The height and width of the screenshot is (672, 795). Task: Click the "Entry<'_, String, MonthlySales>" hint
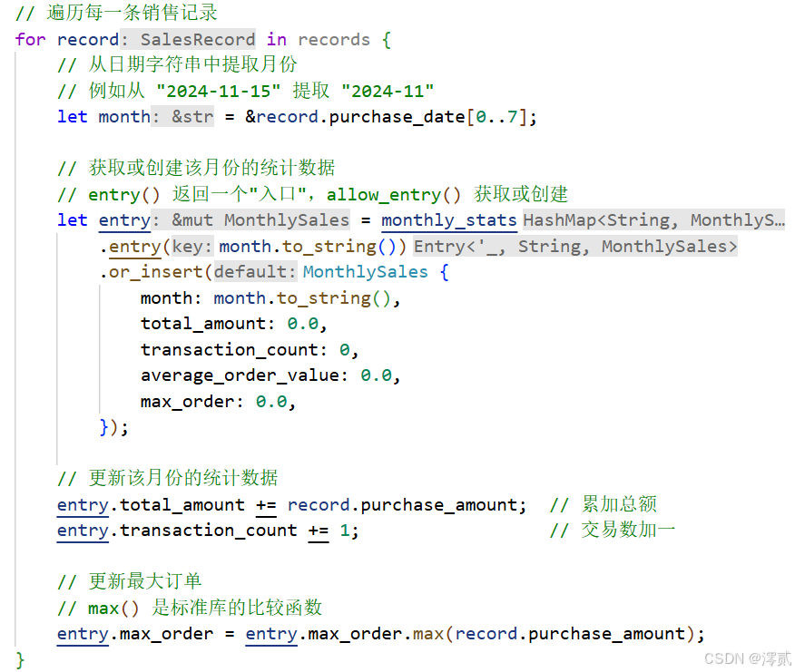(x=575, y=247)
